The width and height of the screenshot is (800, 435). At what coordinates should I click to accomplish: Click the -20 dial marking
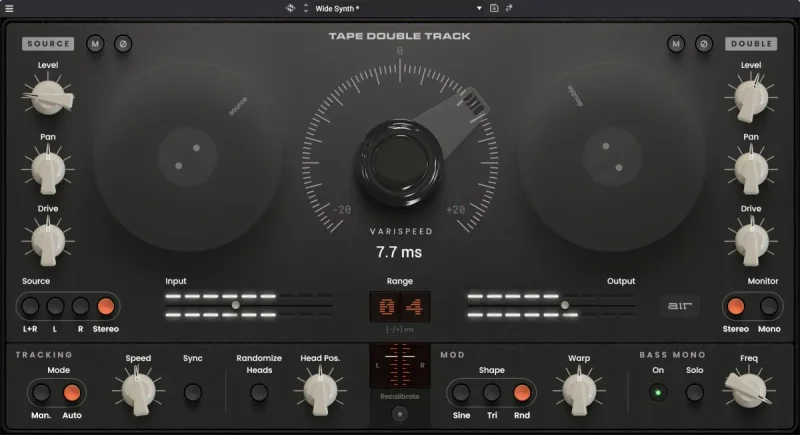[x=342, y=210]
